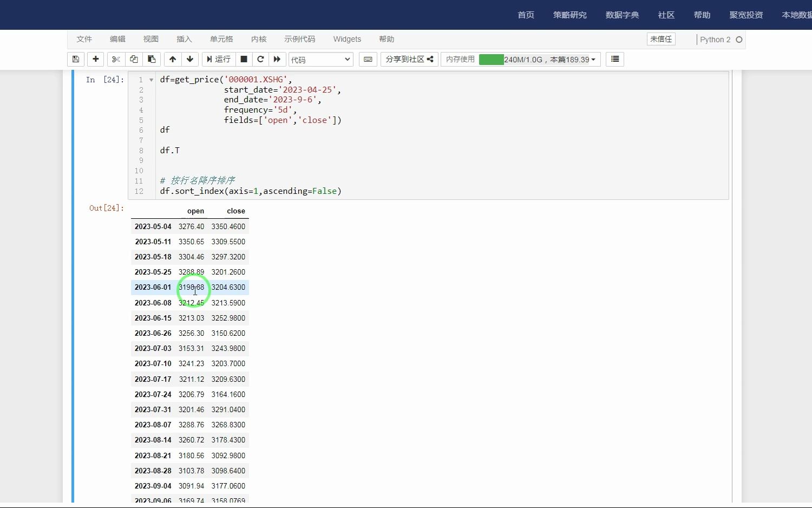
Task: Open the list icon button in toolbar
Action: [615, 59]
